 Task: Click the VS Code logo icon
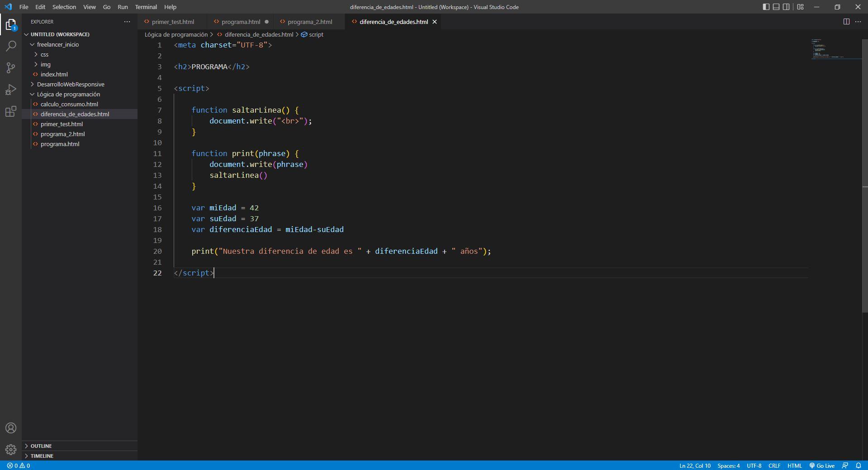click(x=8, y=7)
